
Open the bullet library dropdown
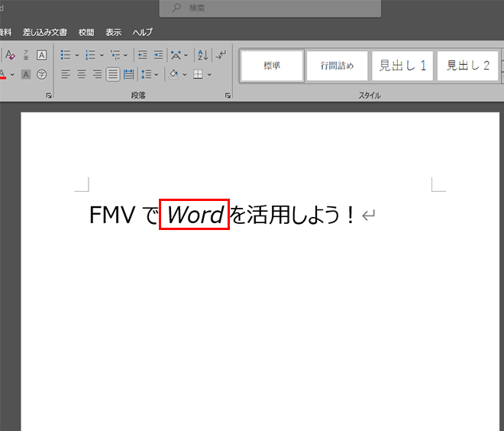(x=77, y=55)
